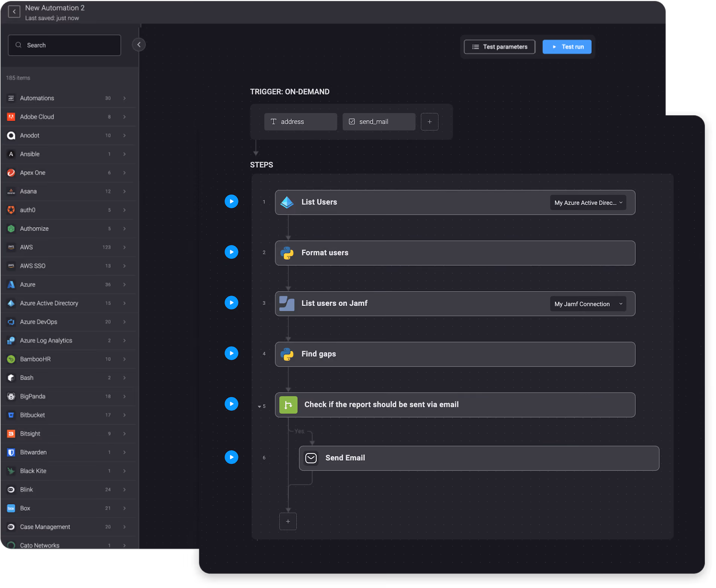Open the AWS SSO integration in the list

(69, 266)
